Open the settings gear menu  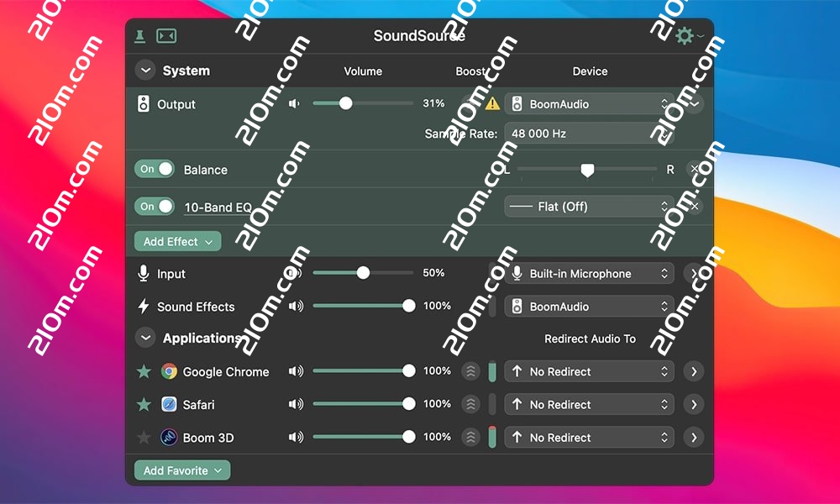click(x=685, y=36)
